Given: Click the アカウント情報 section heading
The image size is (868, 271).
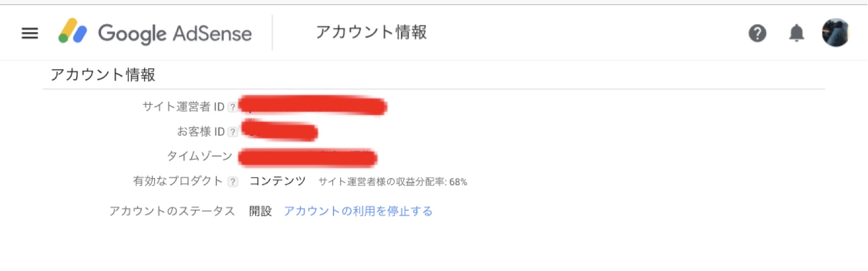Looking at the screenshot, I should click(x=103, y=75).
